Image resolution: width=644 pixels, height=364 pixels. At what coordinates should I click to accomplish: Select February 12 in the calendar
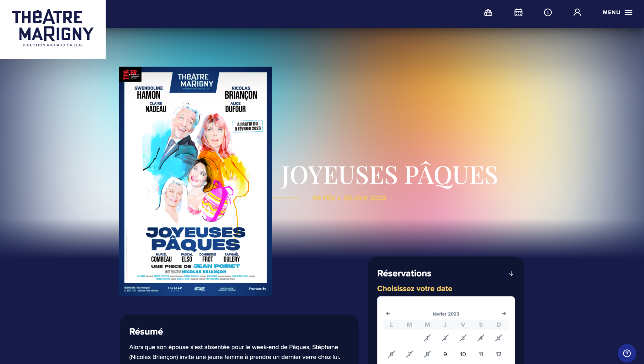(499, 354)
